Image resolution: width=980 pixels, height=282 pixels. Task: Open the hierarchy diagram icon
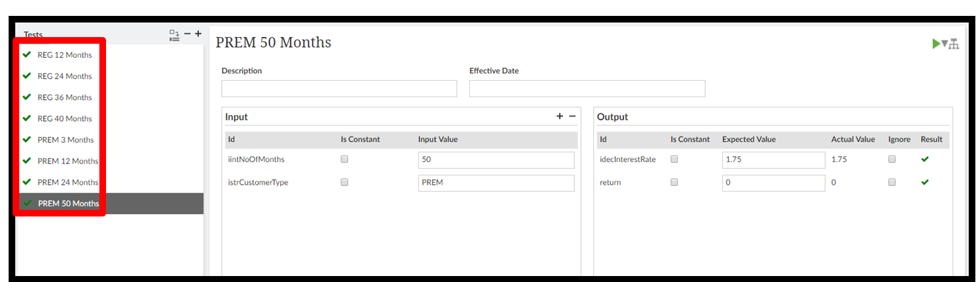point(954,44)
